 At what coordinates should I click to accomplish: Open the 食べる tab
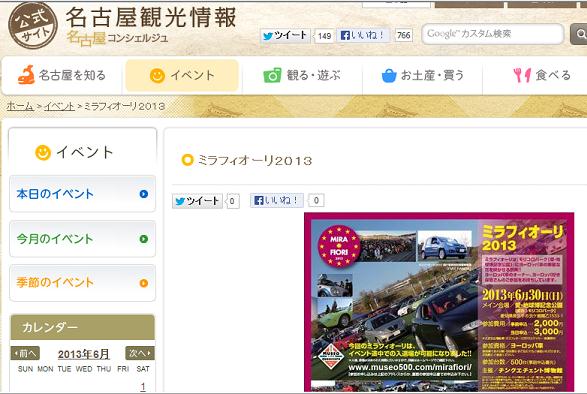click(x=535, y=75)
